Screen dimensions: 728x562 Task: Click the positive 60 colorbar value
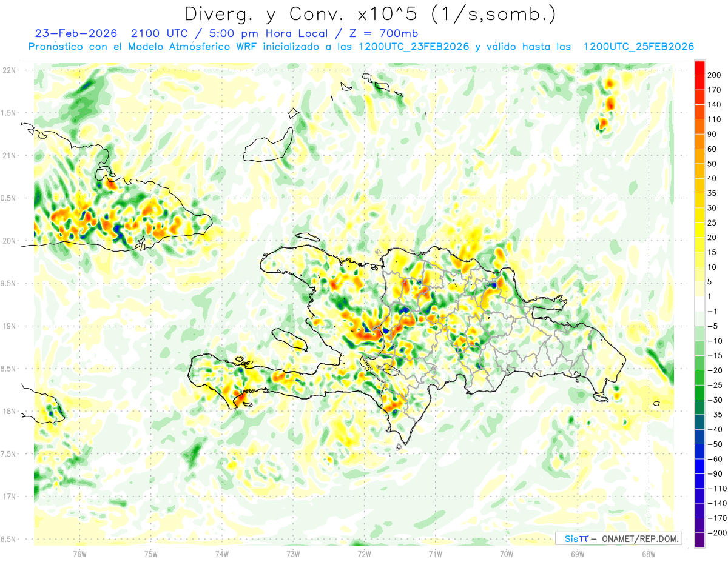(713, 149)
